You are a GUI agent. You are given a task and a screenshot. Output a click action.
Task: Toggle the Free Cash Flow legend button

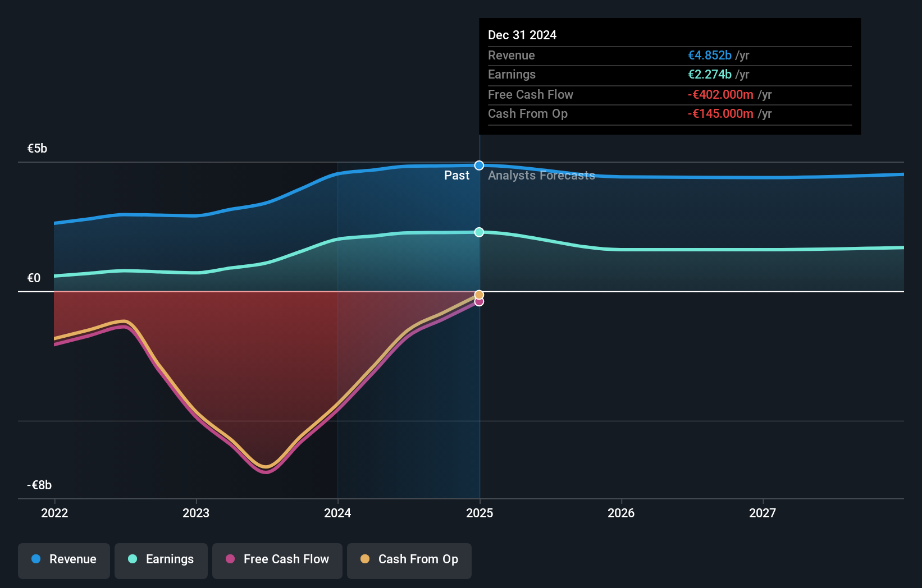277,561
